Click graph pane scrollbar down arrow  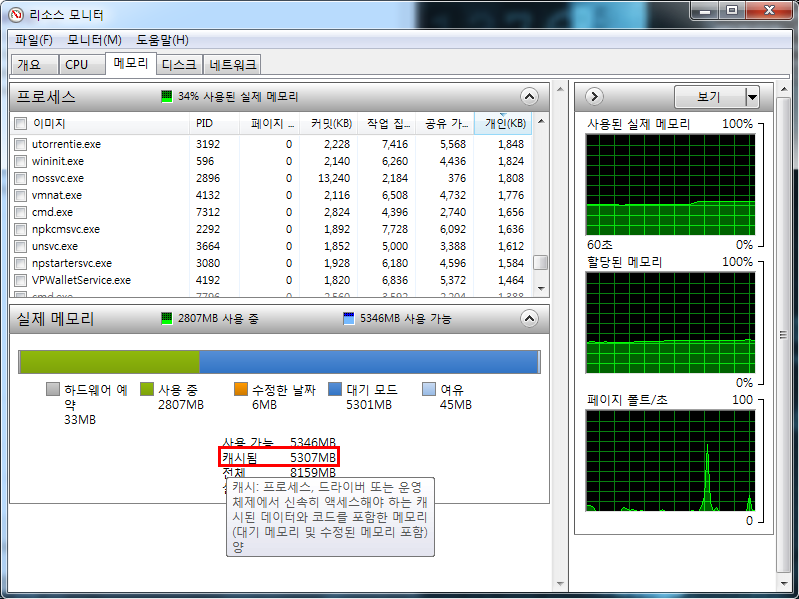[x=784, y=584]
